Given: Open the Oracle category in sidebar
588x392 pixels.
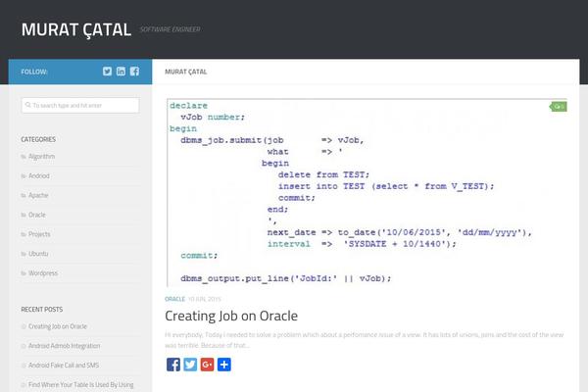Looking at the screenshot, I should pos(37,215).
